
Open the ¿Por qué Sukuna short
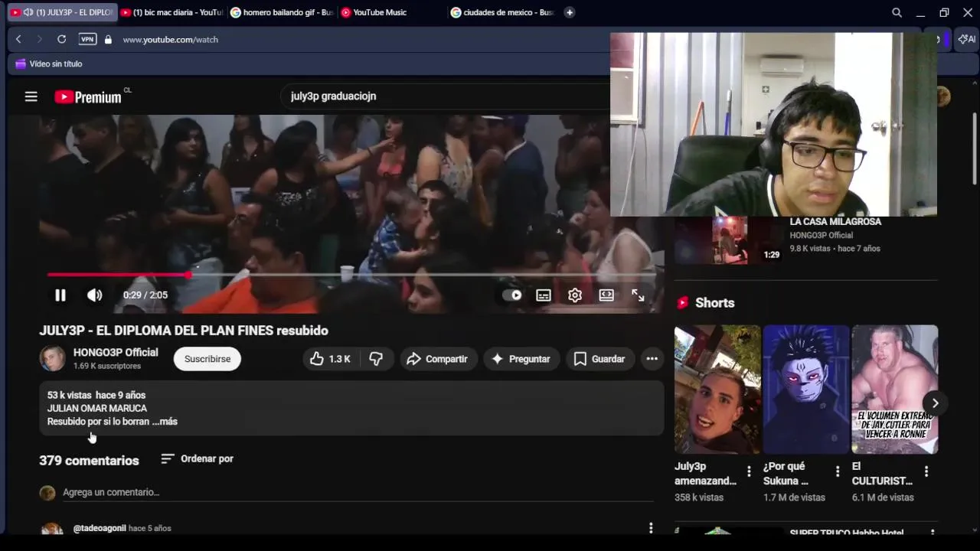(x=806, y=390)
